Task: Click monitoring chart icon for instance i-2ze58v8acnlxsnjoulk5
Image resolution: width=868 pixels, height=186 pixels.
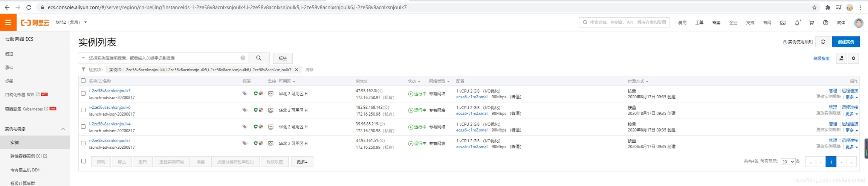Action: (270, 94)
